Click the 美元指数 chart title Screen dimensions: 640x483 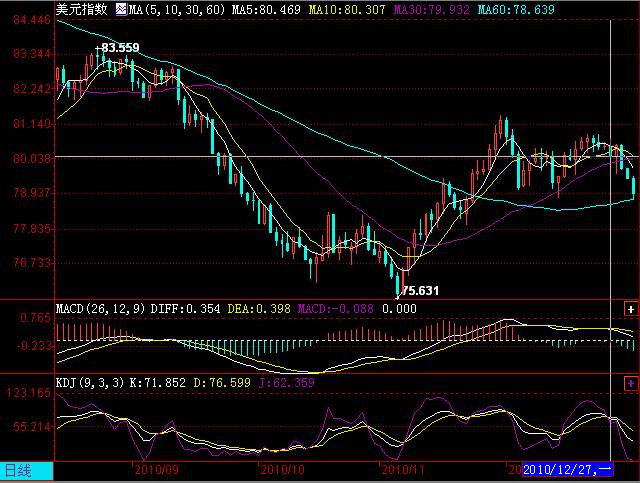click(x=81, y=9)
